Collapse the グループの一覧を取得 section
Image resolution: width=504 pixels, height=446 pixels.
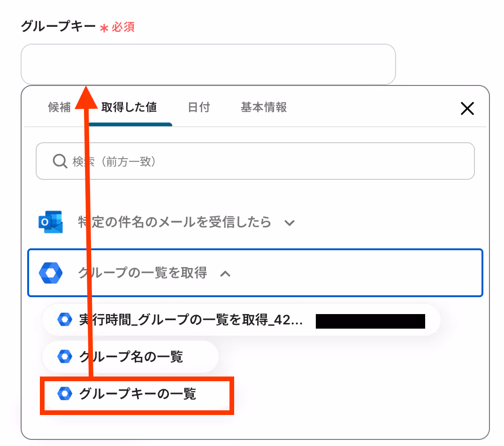pyautogui.click(x=255, y=273)
